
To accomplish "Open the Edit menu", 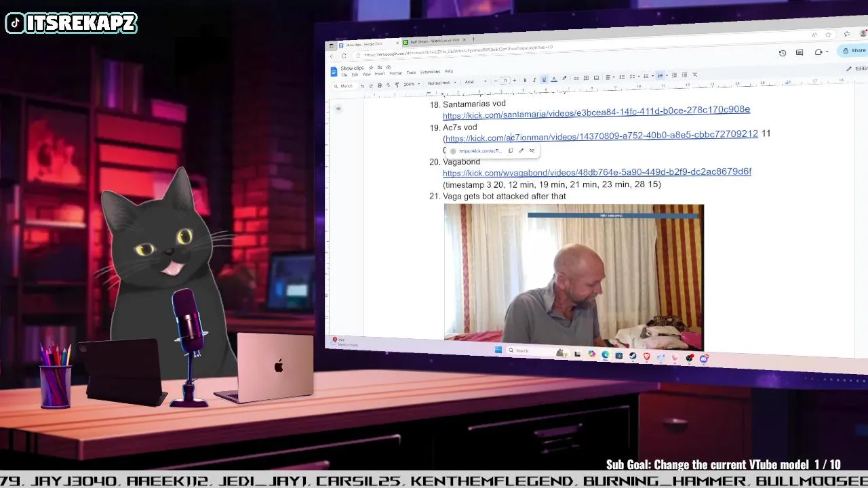I will click(x=355, y=75).
